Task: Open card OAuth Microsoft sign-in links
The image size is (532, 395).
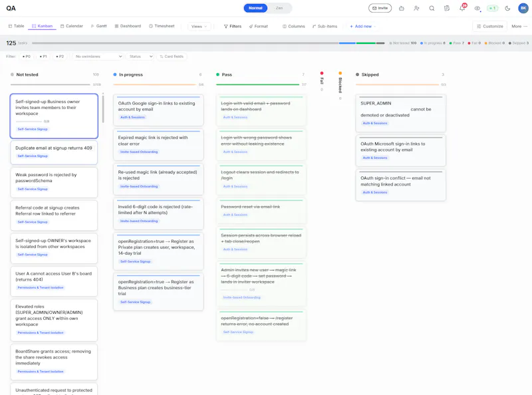Action: coord(401,151)
